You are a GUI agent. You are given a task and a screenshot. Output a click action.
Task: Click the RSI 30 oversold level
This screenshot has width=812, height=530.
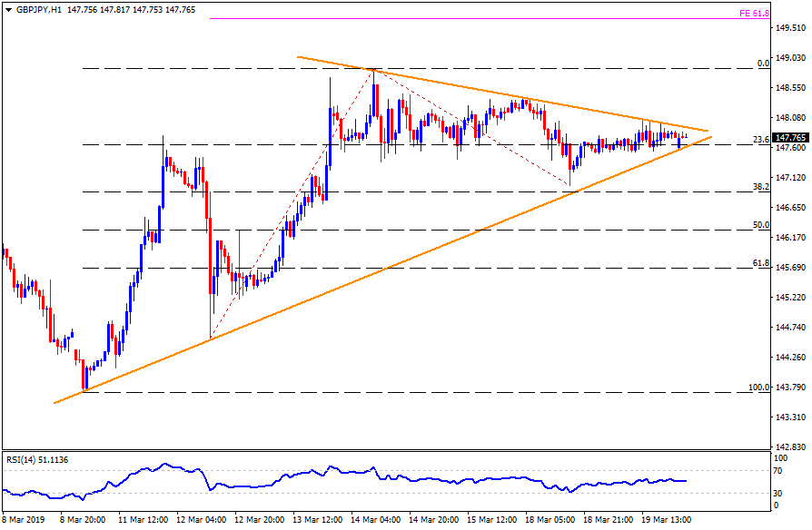(x=778, y=493)
